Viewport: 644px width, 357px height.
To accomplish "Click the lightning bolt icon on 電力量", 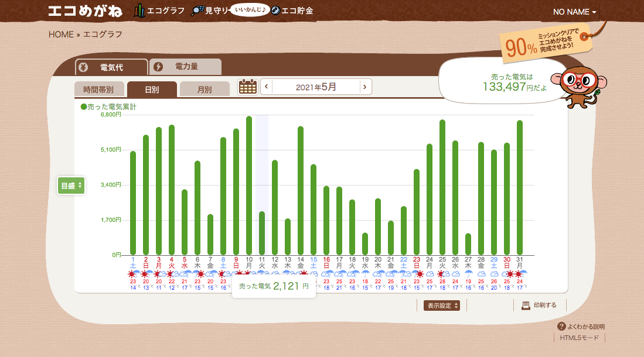I will click(158, 67).
